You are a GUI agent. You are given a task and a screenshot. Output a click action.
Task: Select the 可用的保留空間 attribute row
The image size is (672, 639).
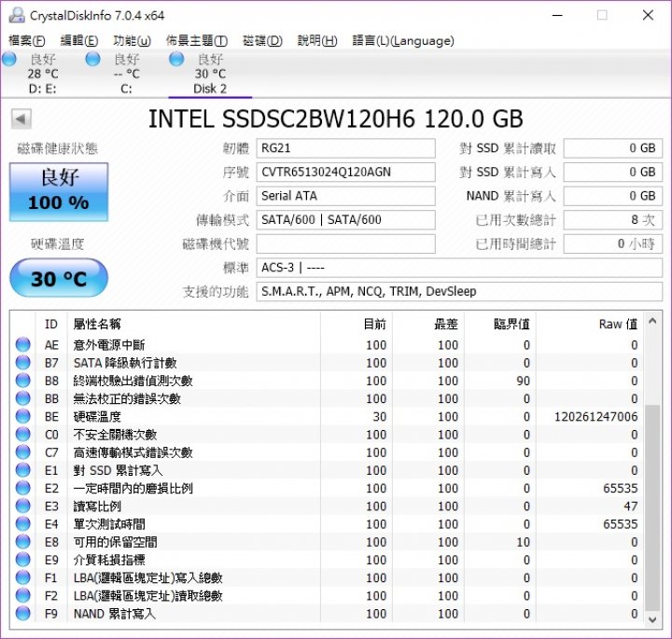pyautogui.click(x=327, y=542)
